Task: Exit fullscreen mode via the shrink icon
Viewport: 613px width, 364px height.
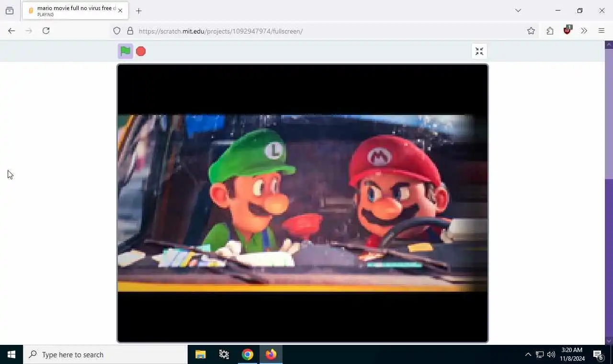Action: [x=479, y=51]
